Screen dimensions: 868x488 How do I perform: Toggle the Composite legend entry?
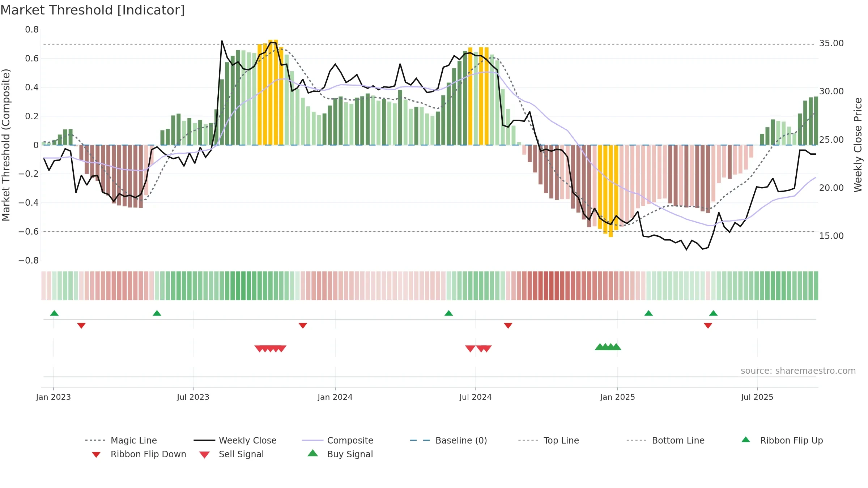337,440
